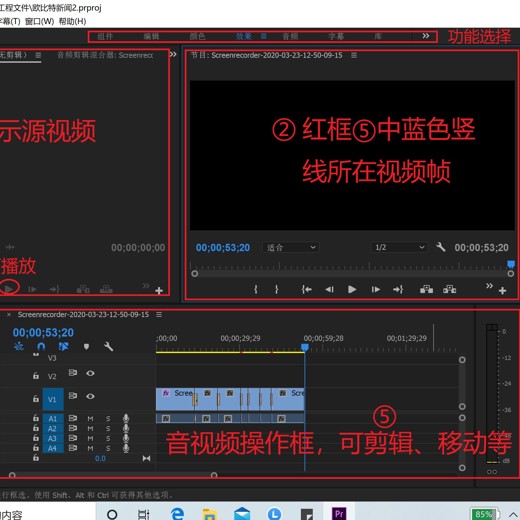This screenshot has width=520, height=520.
Task: Add a marker in the timeline
Action: [x=86, y=347]
